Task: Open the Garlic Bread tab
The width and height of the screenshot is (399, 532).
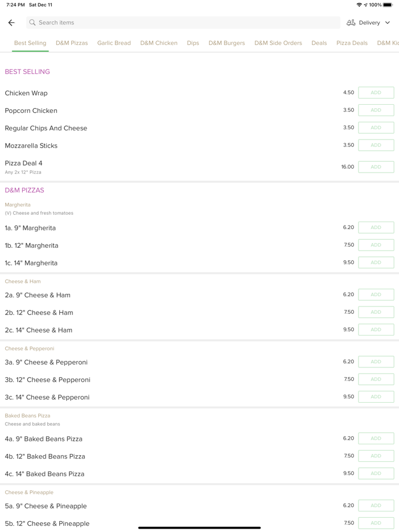Action: [x=114, y=43]
